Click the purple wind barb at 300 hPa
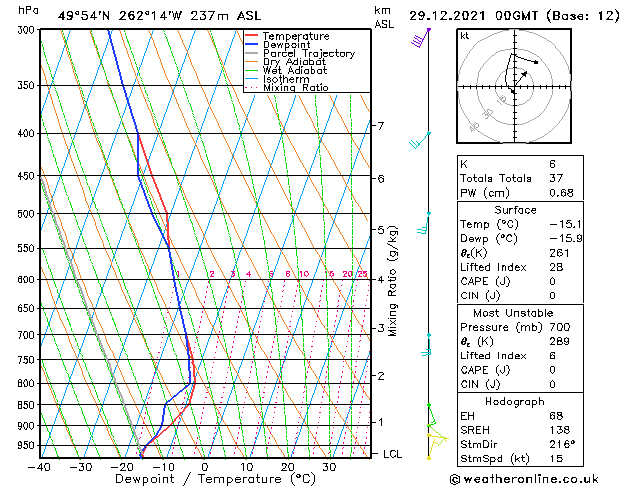 (421, 38)
